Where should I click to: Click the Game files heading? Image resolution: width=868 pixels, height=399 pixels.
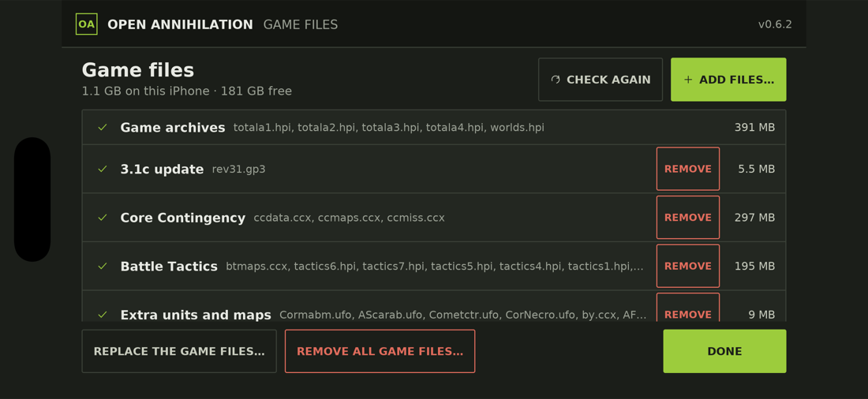[x=138, y=70]
